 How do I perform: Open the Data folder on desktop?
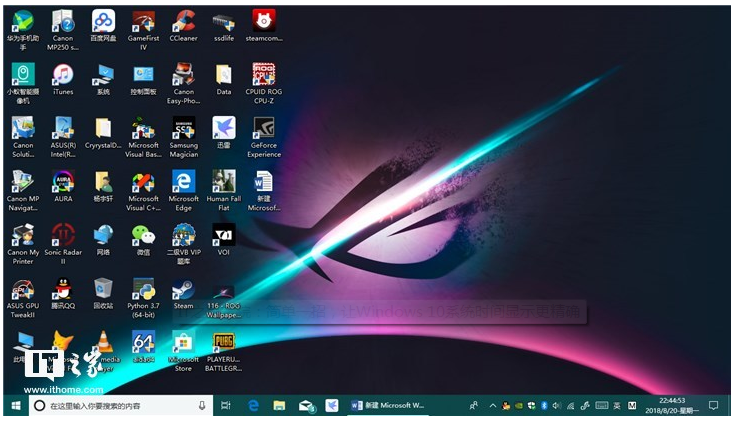tap(224, 79)
